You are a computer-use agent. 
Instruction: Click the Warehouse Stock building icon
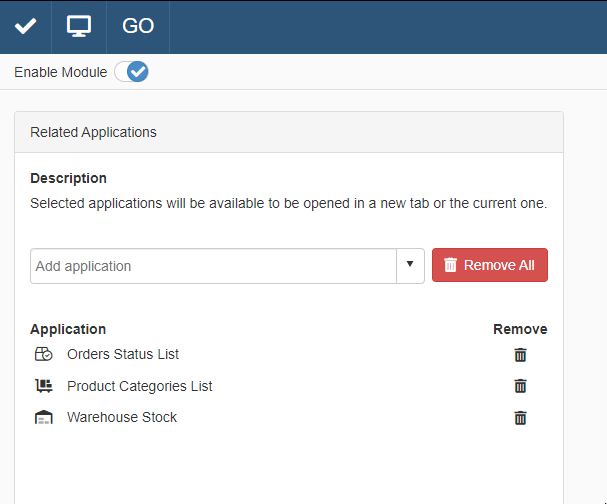pyautogui.click(x=43, y=418)
